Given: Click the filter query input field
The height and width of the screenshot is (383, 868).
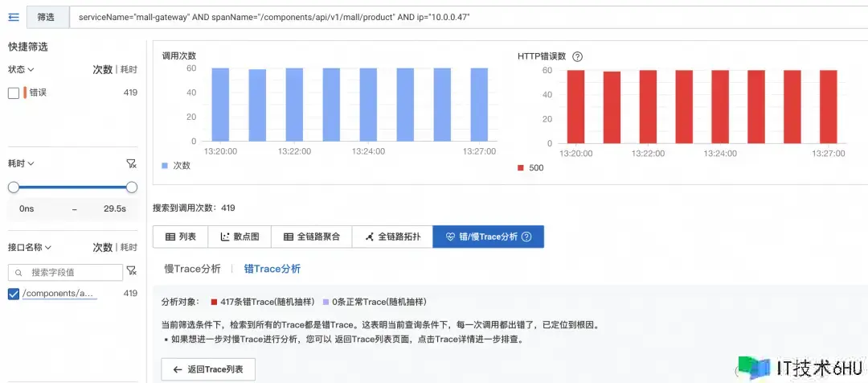Looking at the screenshot, I should click(x=466, y=16).
